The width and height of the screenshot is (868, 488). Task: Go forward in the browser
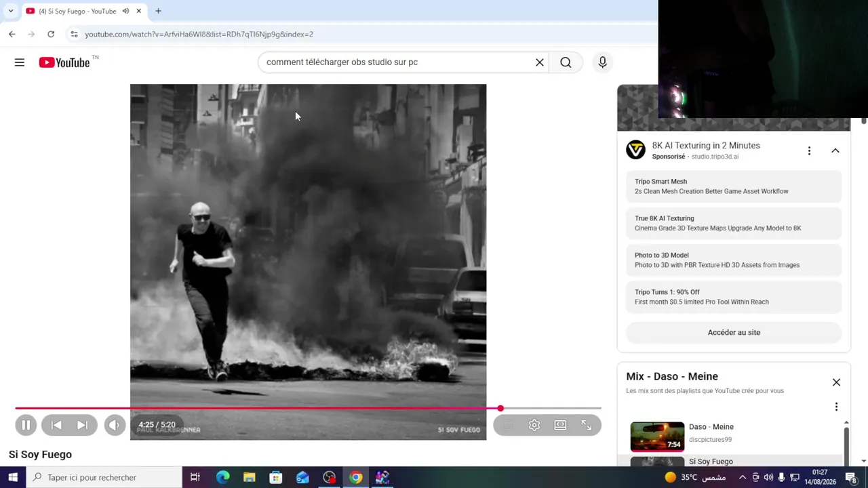pos(31,34)
